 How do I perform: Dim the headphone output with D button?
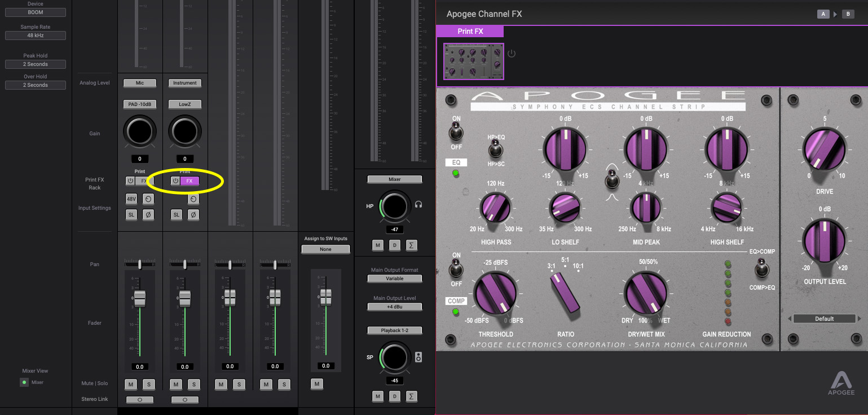click(x=395, y=245)
